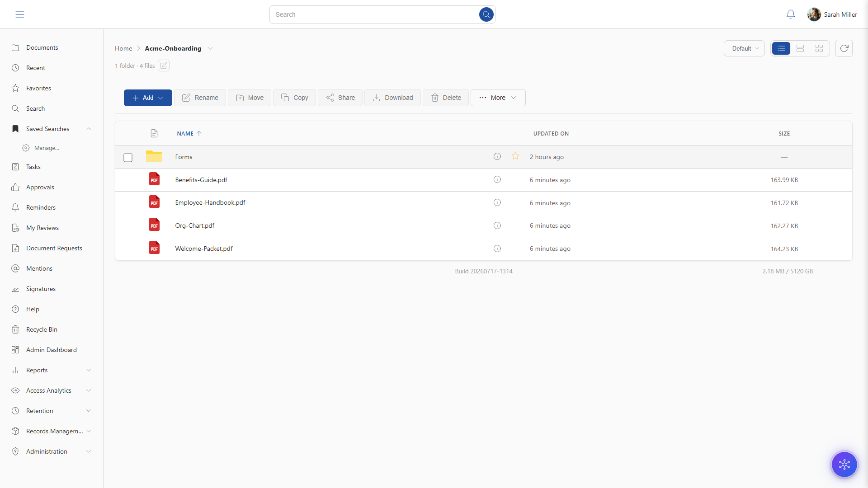The width and height of the screenshot is (868, 488).
Task: Open the AI assistant floating button
Action: [844, 464]
